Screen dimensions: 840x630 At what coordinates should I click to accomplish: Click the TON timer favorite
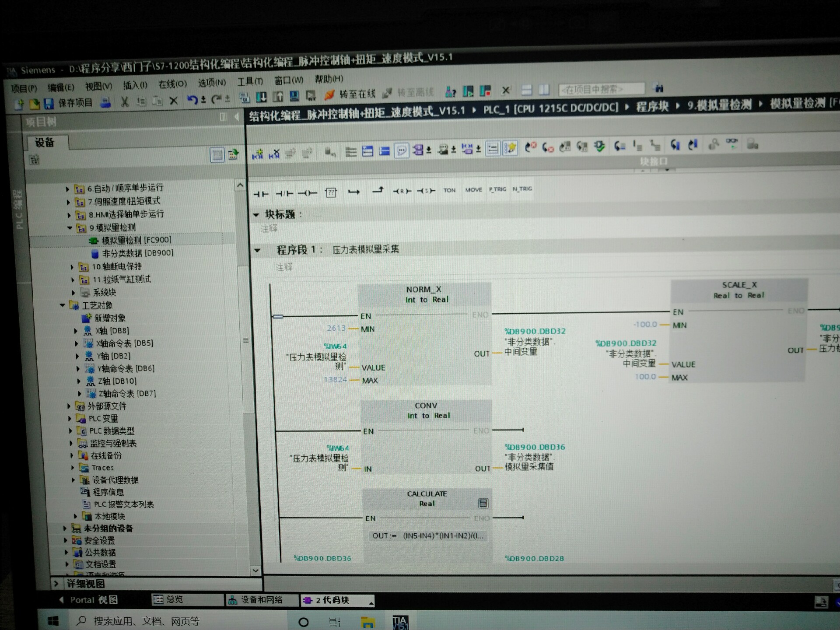click(x=449, y=190)
